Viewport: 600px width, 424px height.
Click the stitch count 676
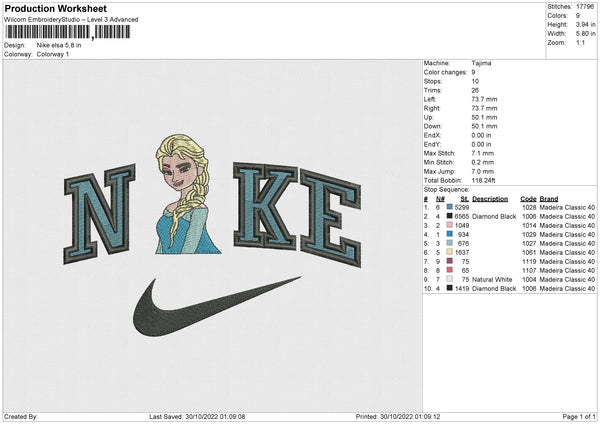463,243
